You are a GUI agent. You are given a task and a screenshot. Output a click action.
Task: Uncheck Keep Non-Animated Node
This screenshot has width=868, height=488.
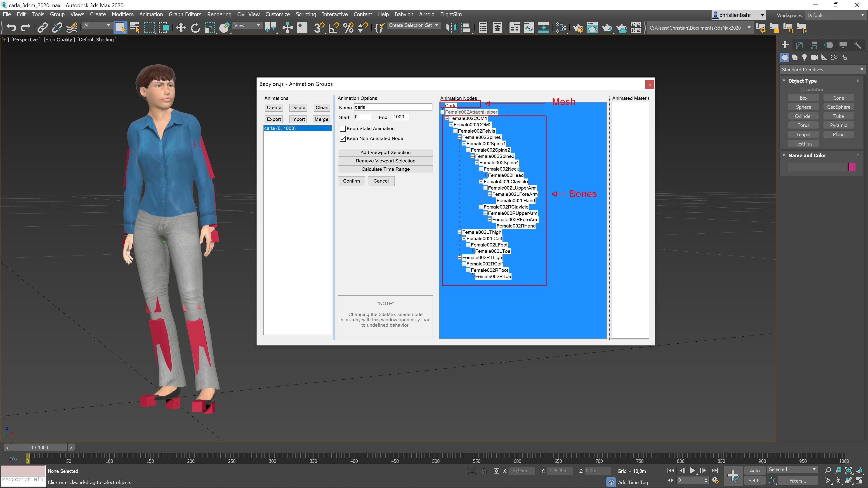(343, 138)
